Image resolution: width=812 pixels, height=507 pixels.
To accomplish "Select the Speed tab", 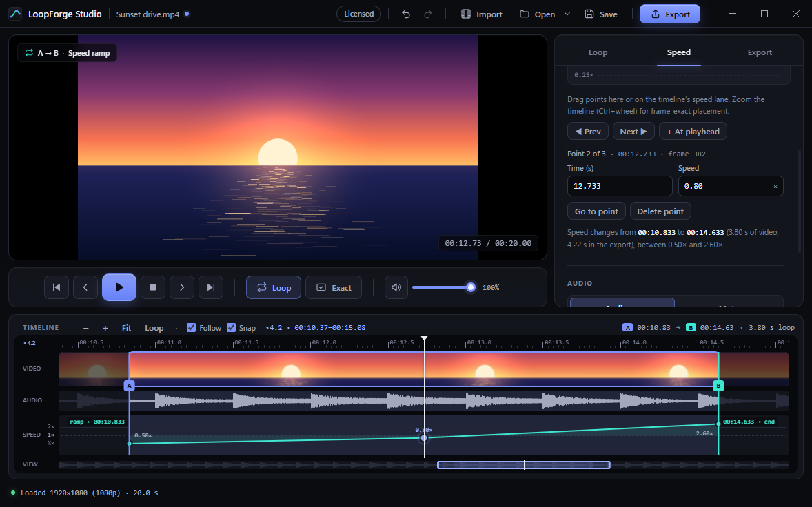I will [678, 52].
